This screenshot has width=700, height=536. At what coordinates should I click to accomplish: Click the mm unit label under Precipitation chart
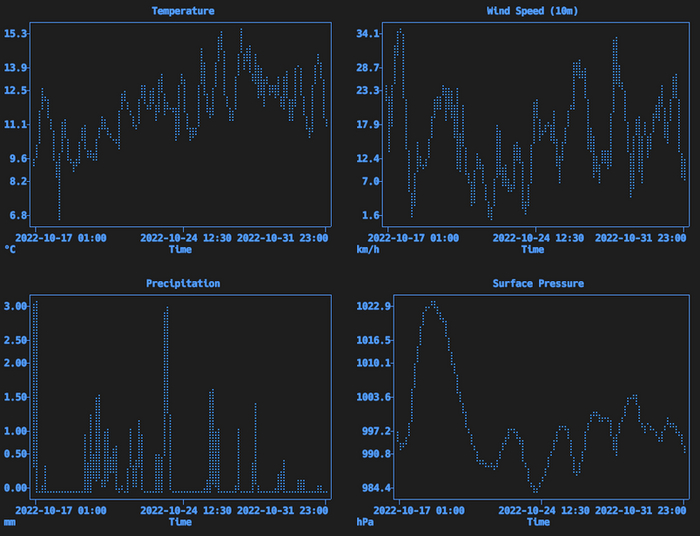pos(10,521)
